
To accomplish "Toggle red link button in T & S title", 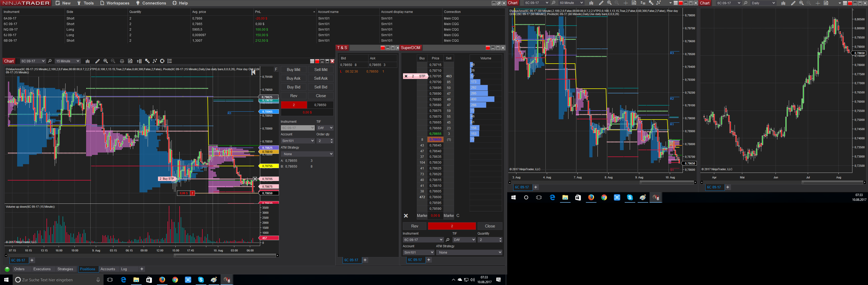I will 382,48.
